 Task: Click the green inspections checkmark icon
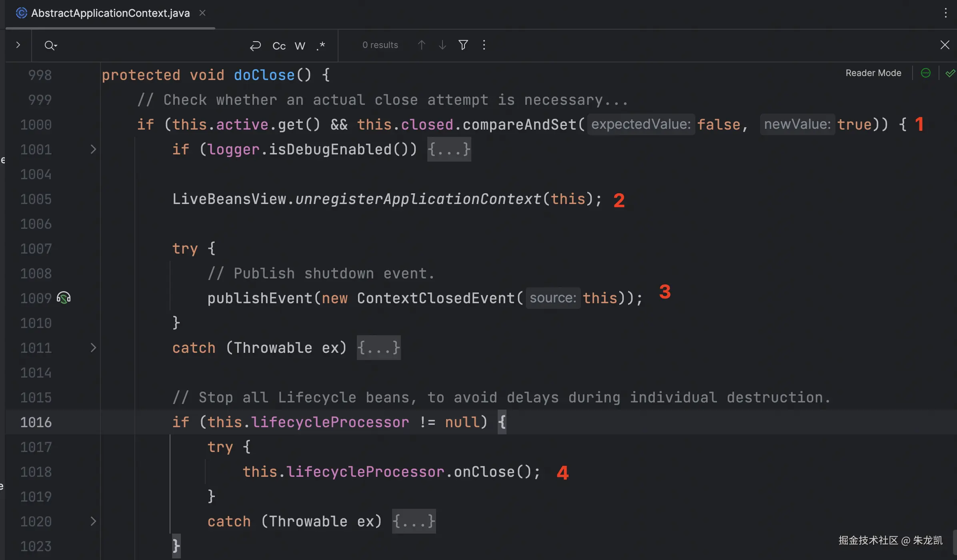[950, 73]
